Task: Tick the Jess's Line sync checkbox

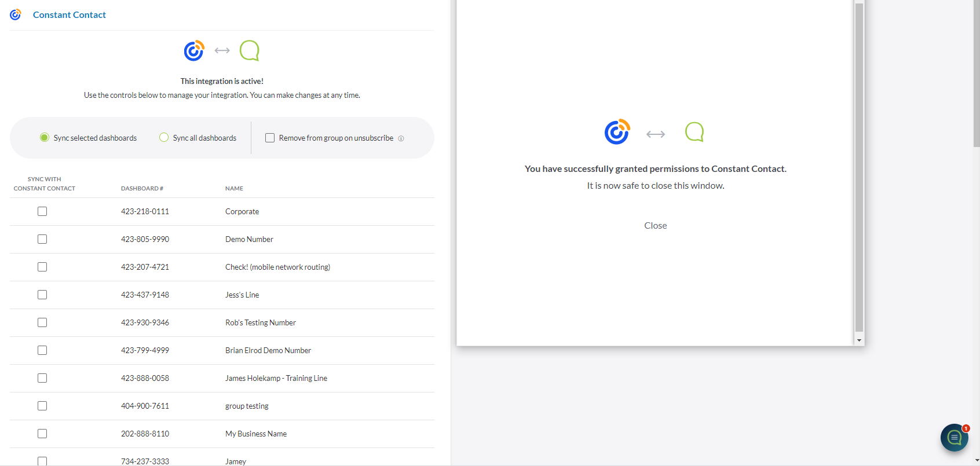Action: (x=42, y=295)
